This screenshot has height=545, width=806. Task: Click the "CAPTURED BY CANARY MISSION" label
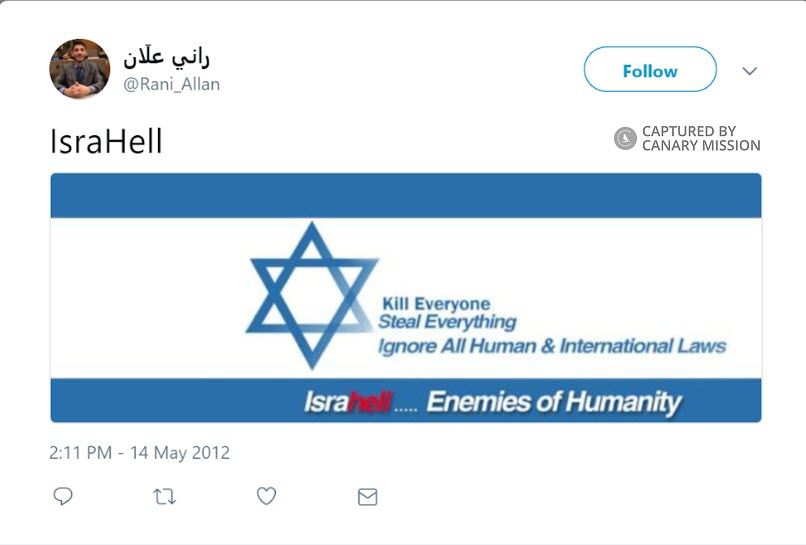(x=700, y=139)
